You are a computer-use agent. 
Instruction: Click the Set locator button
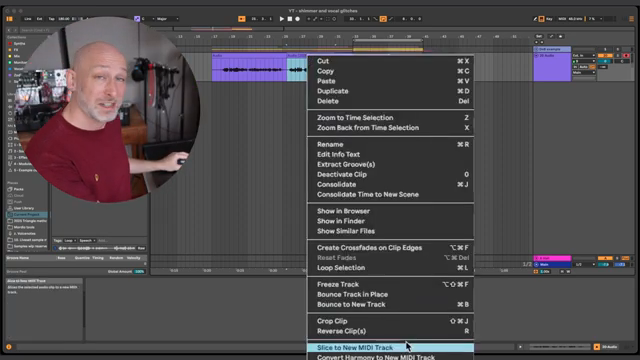[539, 36]
